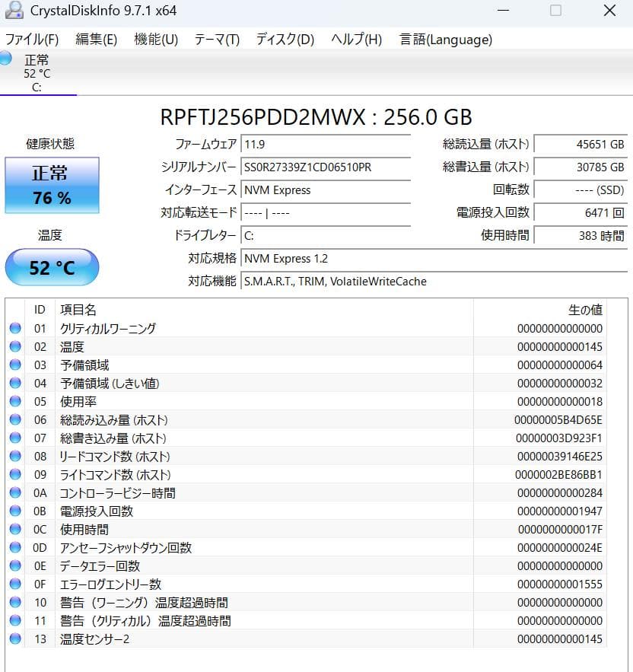Click status orb for ライトコマンド数 row
633x672 pixels.
tap(15, 474)
